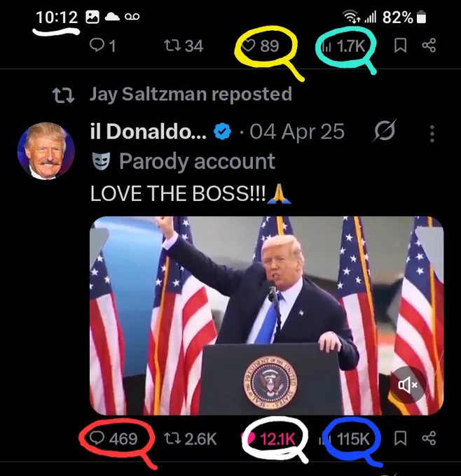Share the LOVE THE BOSS post

point(429,439)
